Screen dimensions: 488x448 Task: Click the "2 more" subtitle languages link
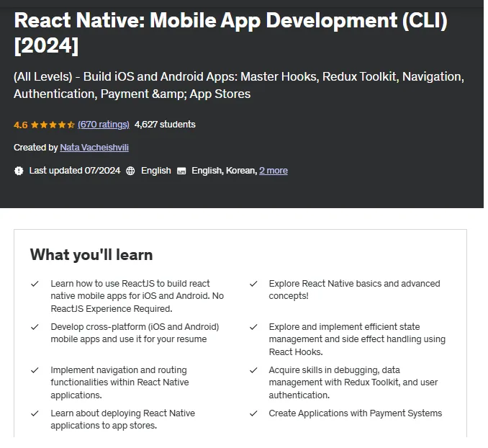pos(274,171)
